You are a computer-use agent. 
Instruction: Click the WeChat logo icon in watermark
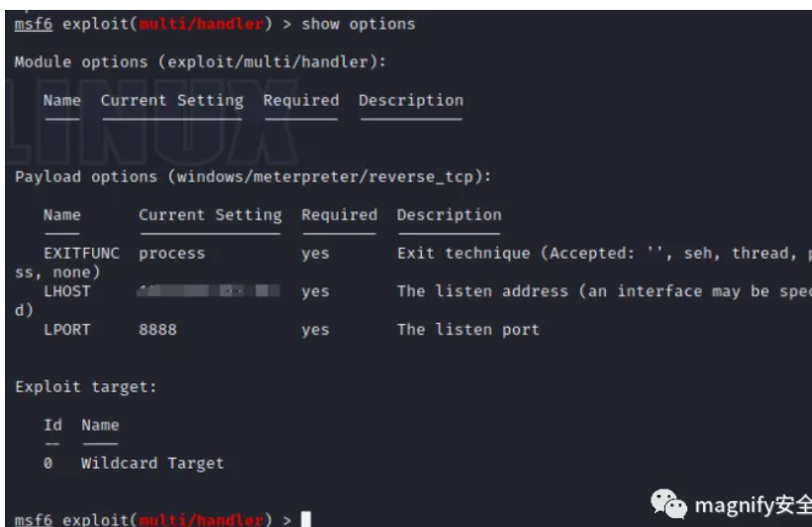coord(668,503)
